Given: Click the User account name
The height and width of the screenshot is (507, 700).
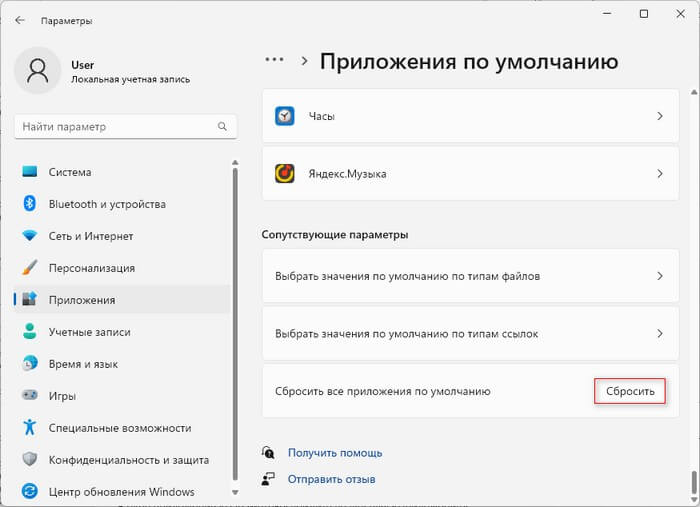Looking at the screenshot, I should pyautogui.click(x=83, y=65).
